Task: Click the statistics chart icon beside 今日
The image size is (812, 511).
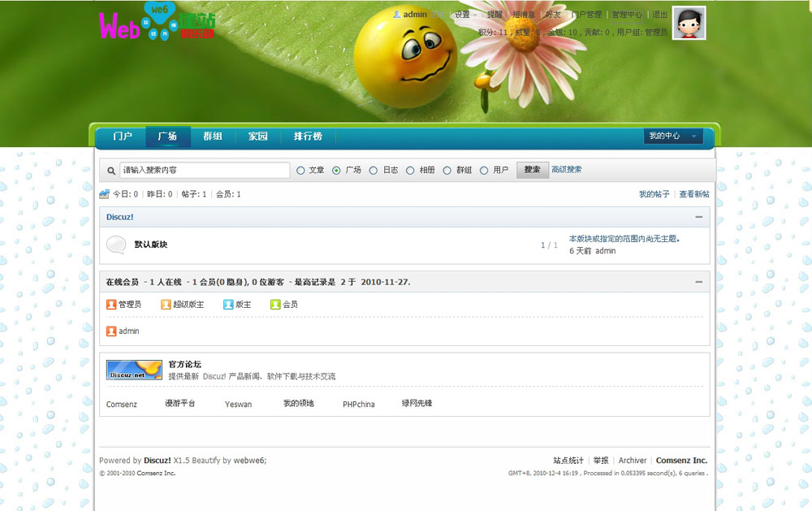Action: 104,194
